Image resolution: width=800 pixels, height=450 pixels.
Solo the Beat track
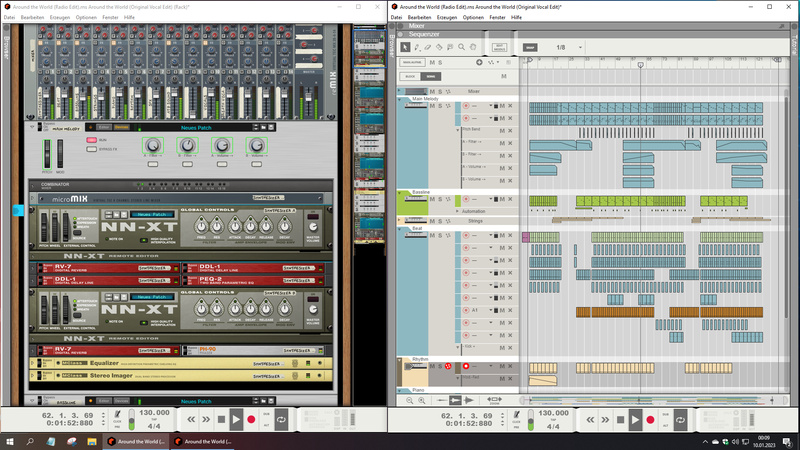pos(440,236)
